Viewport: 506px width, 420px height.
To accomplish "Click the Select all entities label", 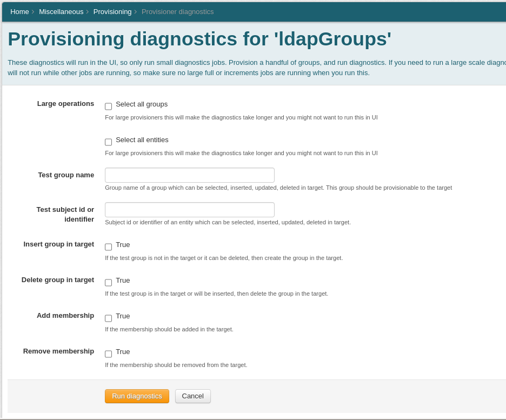I will click(x=142, y=140).
